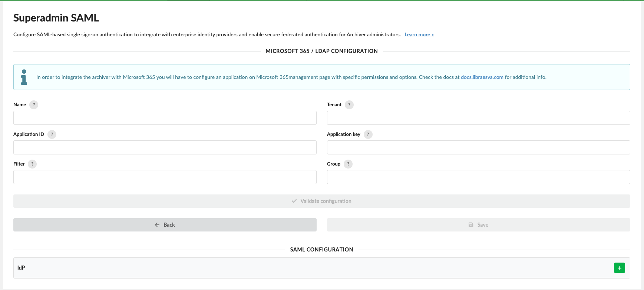Click the help icon next to Tenant
644x290 pixels.
(349, 105)
